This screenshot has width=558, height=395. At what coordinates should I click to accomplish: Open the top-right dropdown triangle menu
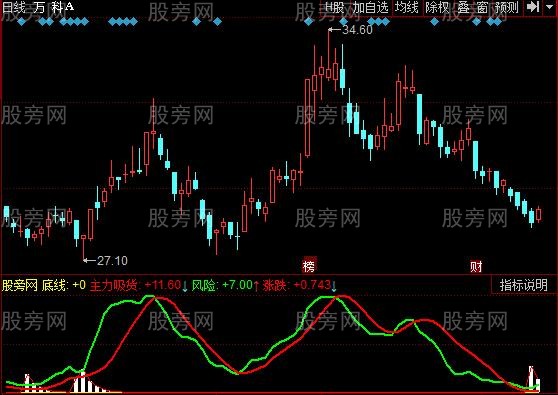pyautogui.click(x=549, y=7)
